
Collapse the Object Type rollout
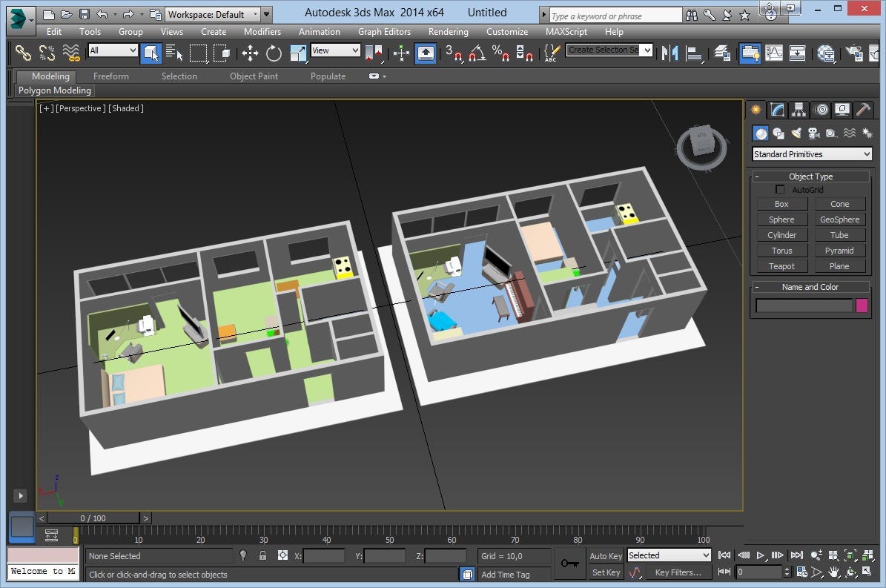tap(810, 176)
